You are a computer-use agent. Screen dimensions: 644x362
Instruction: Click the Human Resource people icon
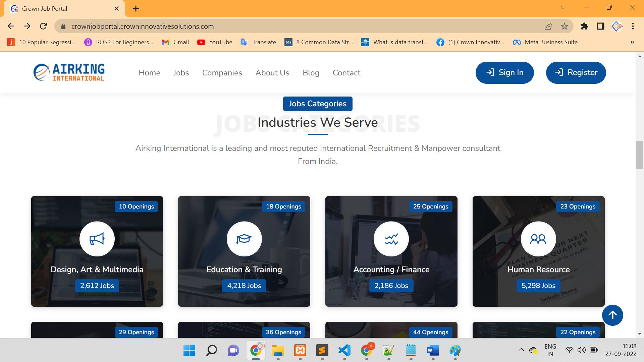[538, 239]
